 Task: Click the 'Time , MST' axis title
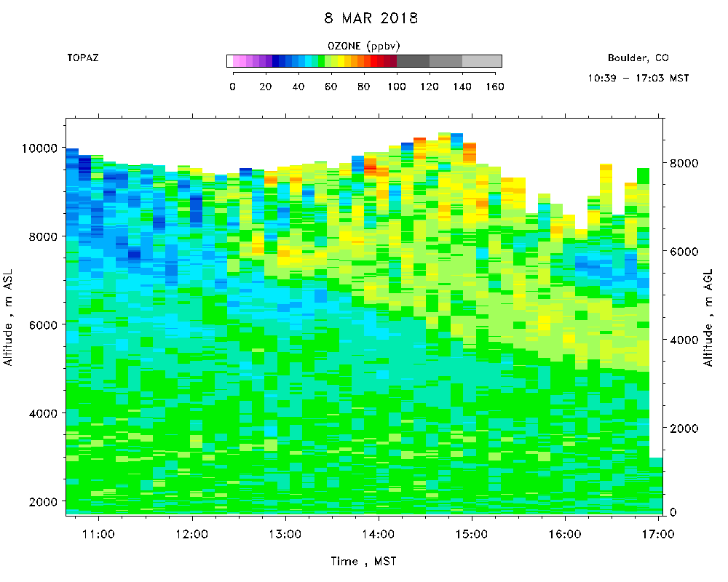click(363, 562)
